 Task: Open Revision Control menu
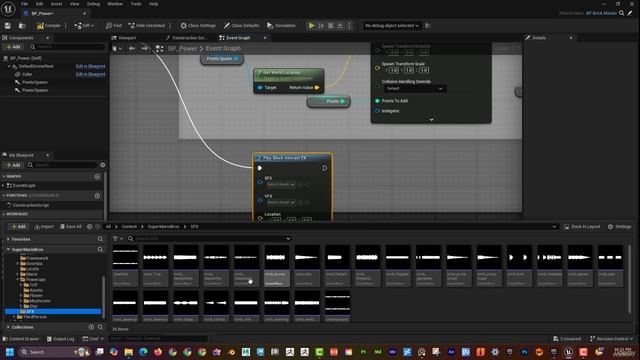click(611, 339)
